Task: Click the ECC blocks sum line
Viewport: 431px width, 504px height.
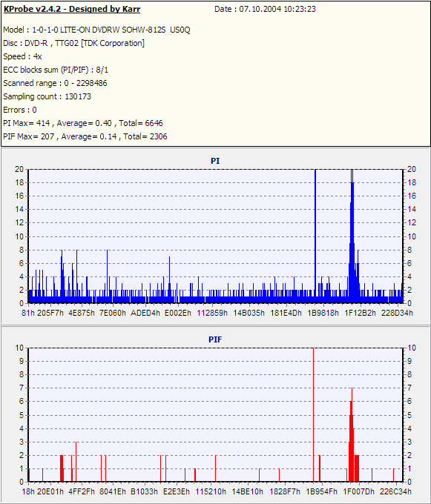Action: [x=56, y=70]
